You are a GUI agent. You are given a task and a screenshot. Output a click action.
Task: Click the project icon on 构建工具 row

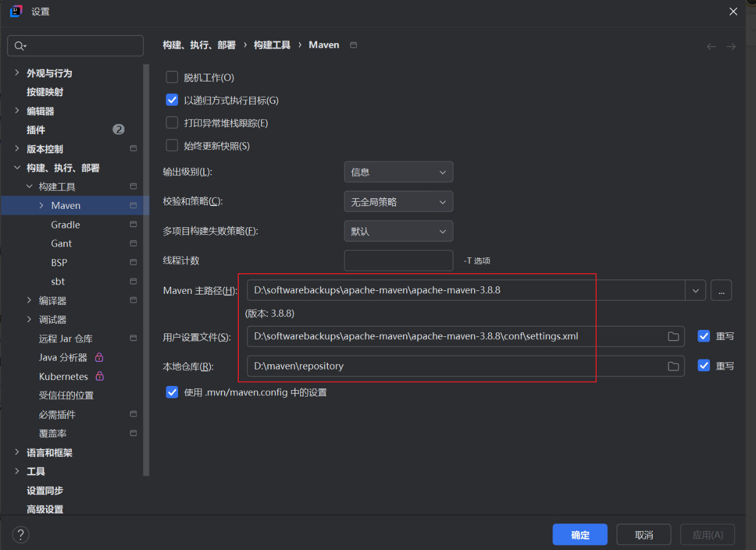pyautogui.click(x=133, y=186)
